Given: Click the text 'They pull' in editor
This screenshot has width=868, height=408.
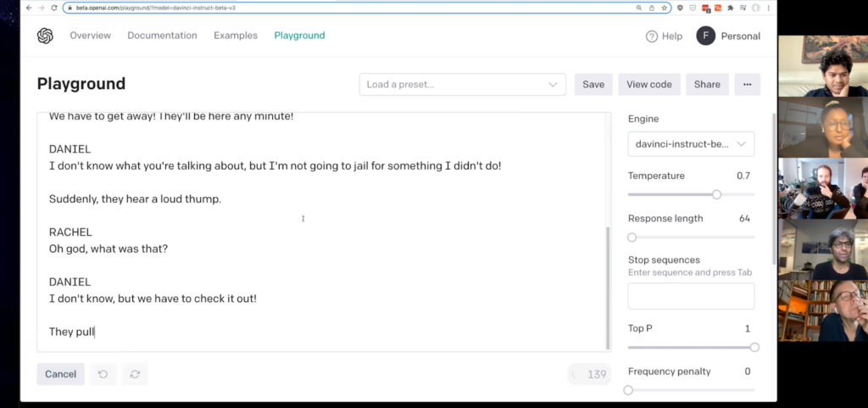Looking at the screenshot, I should 71,332.
